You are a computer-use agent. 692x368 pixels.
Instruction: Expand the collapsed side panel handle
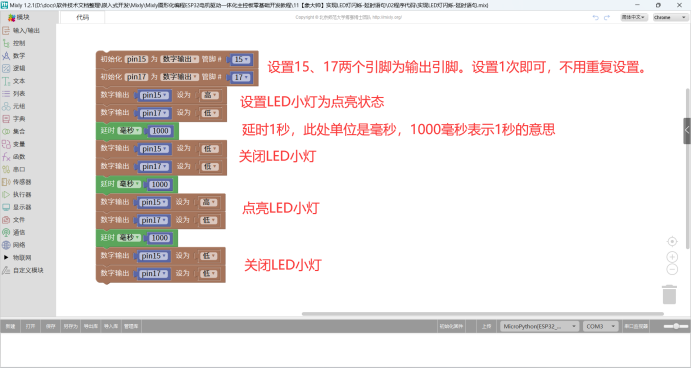point(687,131)
